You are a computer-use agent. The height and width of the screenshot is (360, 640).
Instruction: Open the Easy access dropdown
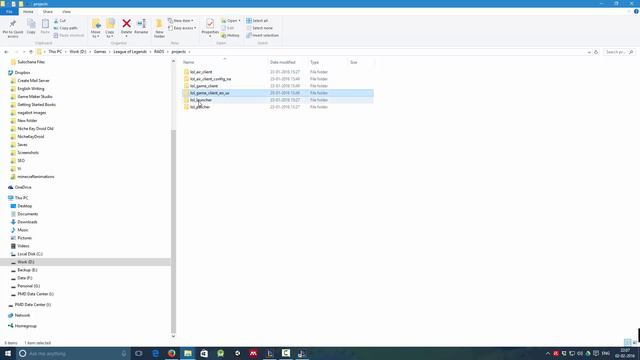click(x=182, y=28)
